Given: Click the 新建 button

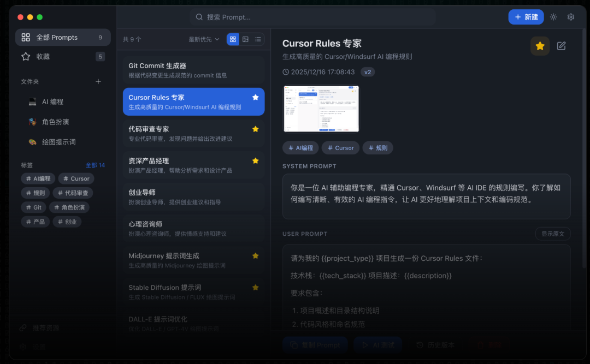Looking at the screenshot, I should click(x=526, y=17).
